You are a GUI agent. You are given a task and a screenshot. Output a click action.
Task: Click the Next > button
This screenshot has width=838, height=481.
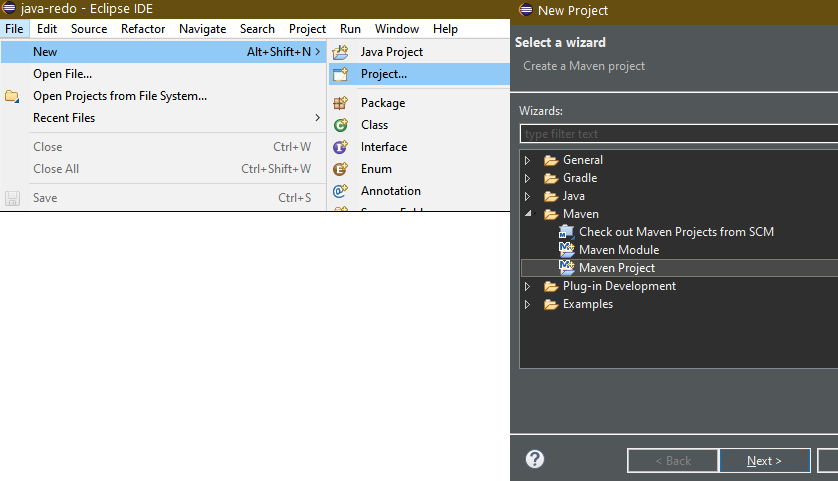point(765,461)
